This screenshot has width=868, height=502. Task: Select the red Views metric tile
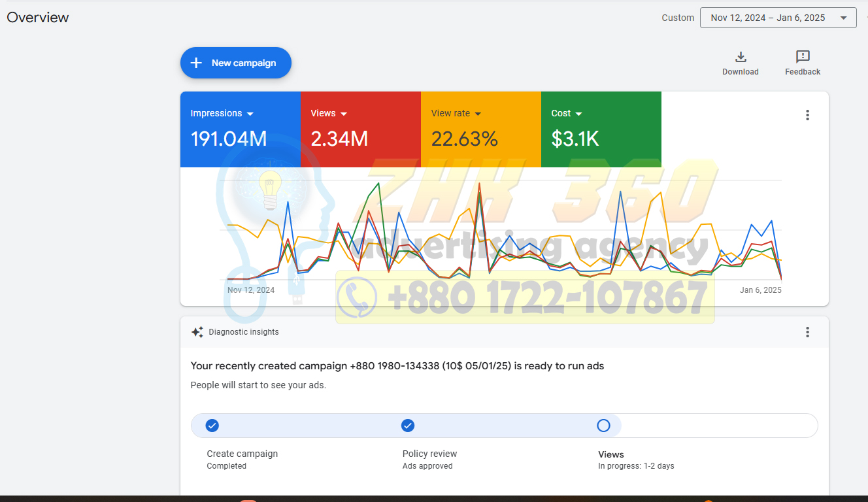361,129
